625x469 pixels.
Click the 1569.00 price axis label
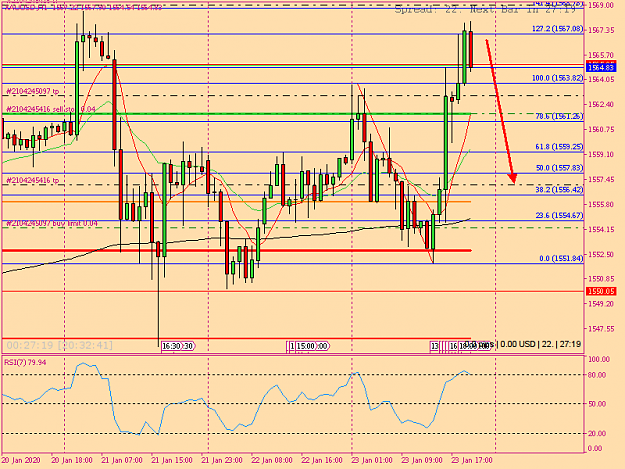coord(601,5)
